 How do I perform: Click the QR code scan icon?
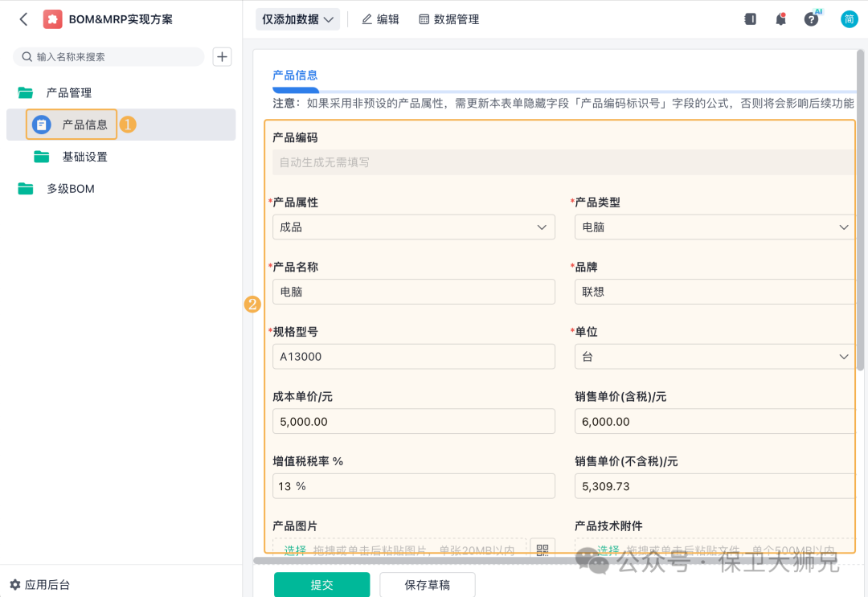542,550
